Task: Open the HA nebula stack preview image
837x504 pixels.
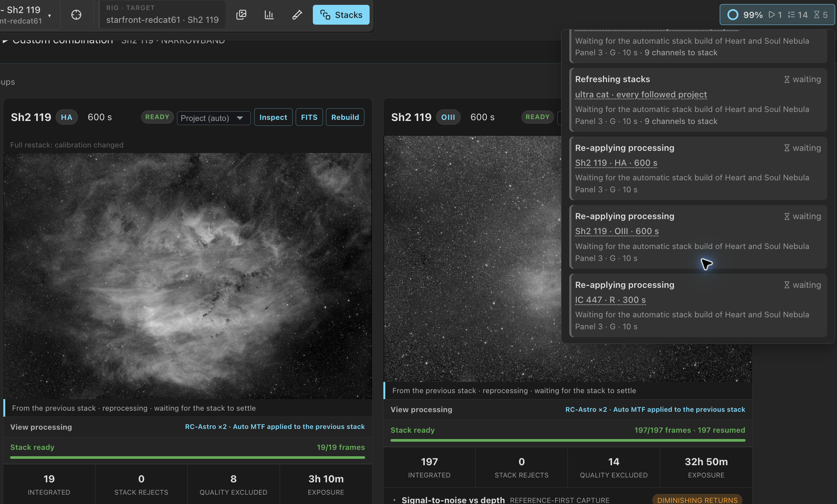Action: click(188, 276)
